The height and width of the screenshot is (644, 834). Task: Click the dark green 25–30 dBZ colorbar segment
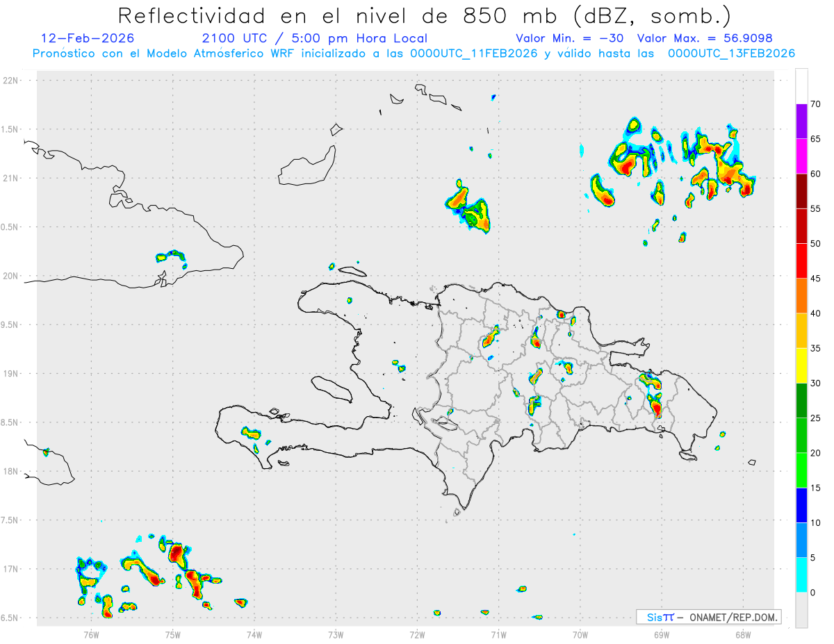(801, 401)
